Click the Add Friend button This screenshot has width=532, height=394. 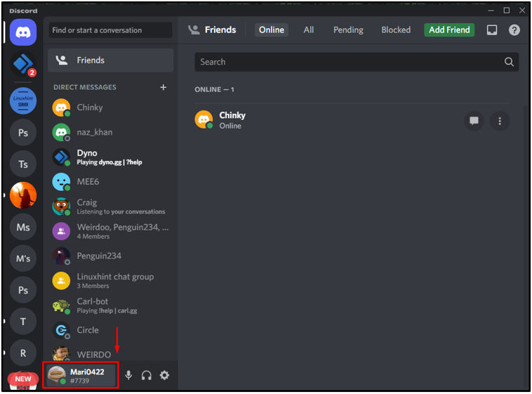(449, 30)
